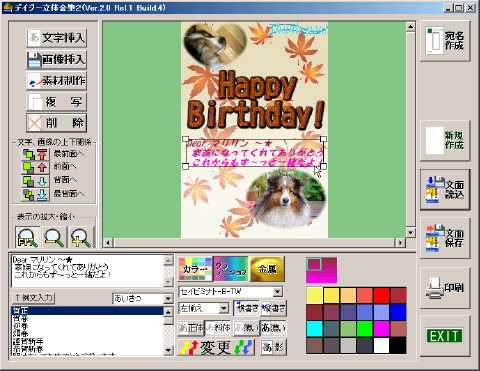Open the 左揃え alignment dropdown
Viewport: 480px width, 371px height.
pos(224,308)
